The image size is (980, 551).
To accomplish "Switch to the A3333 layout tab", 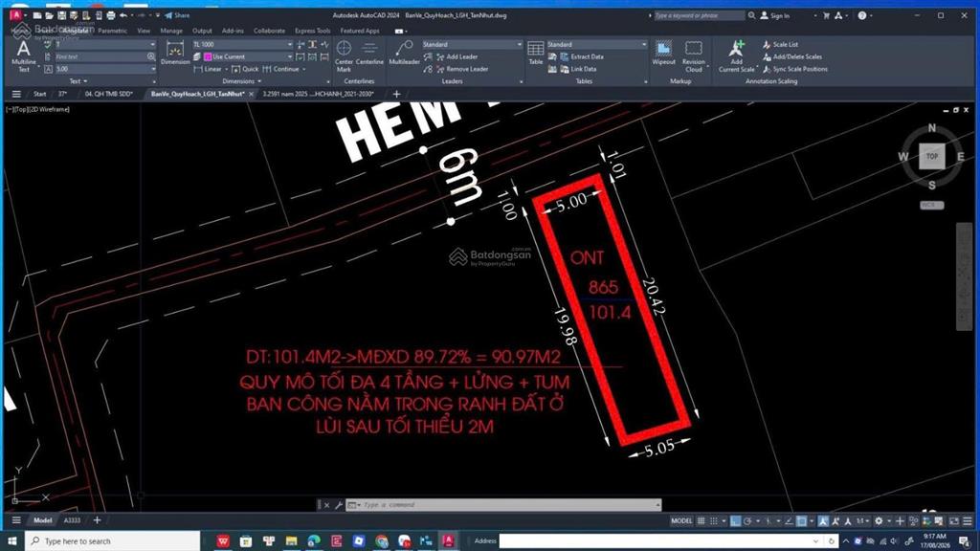I will tap(72, 520).
